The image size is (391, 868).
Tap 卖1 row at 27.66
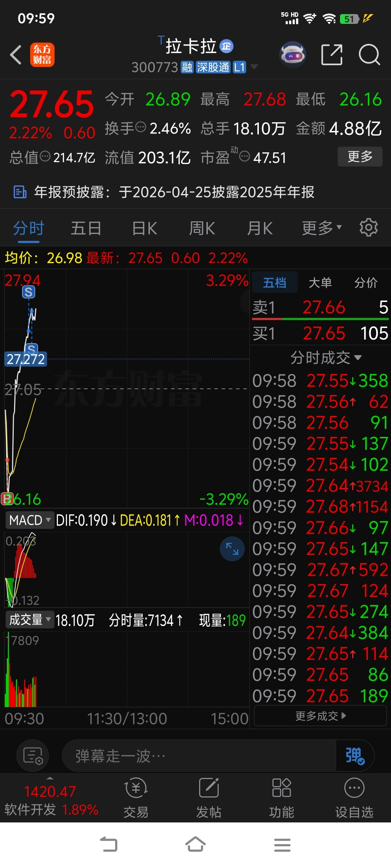click(x=320, y=307)
